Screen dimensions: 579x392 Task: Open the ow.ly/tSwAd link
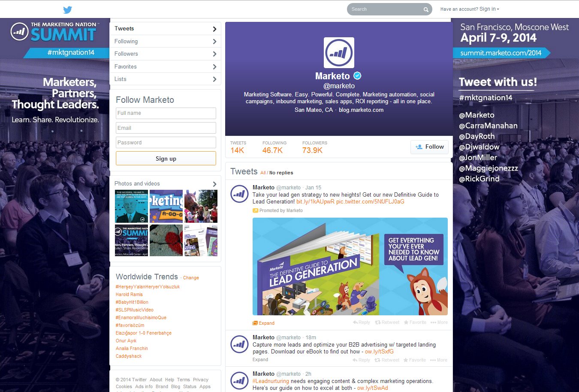pos(373,388)
